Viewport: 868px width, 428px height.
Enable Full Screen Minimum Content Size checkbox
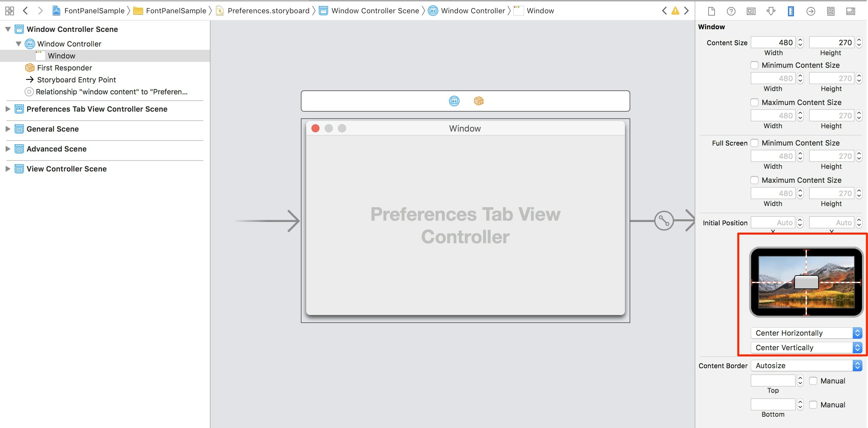(x=754, y=143)
